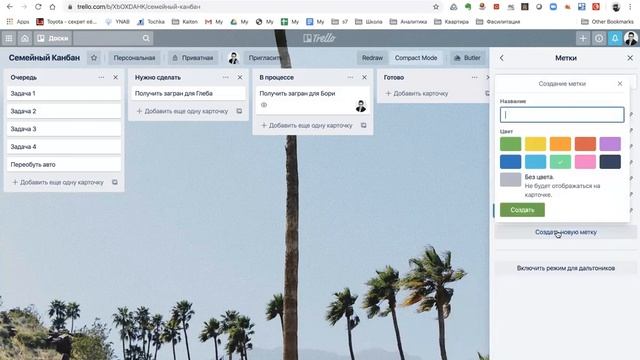Close the Метки side menu

630,58
